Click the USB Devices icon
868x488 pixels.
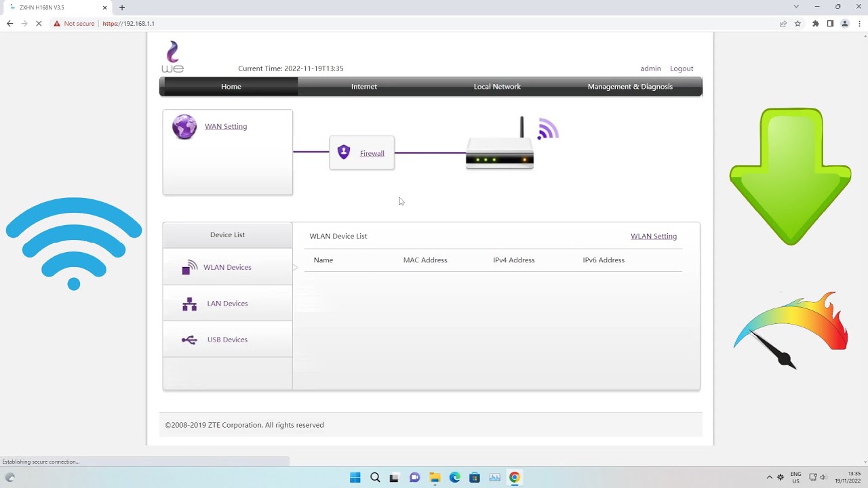189,340
